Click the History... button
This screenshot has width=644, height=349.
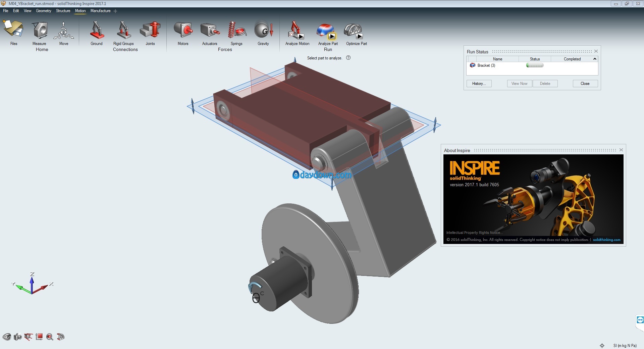click(479, 84)
